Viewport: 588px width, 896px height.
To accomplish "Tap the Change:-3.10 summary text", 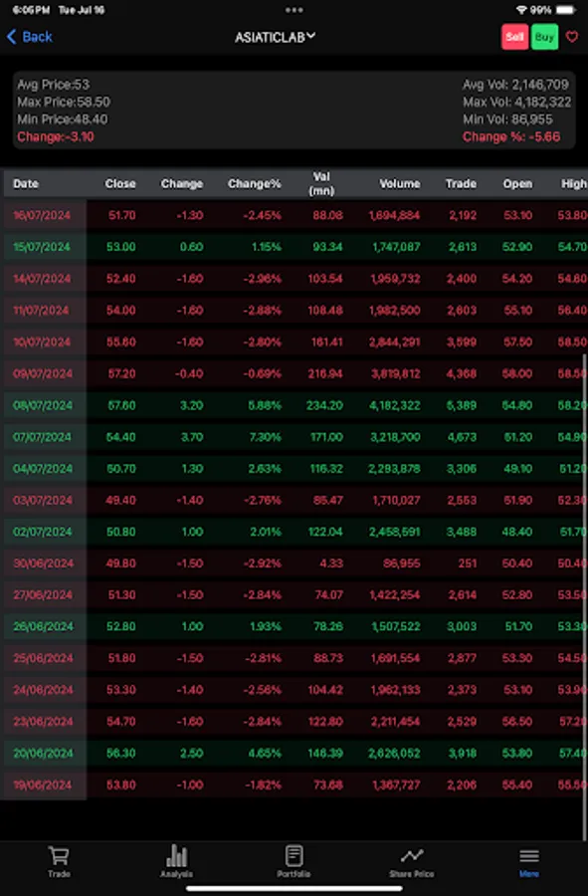I will [x=56, y=137].
